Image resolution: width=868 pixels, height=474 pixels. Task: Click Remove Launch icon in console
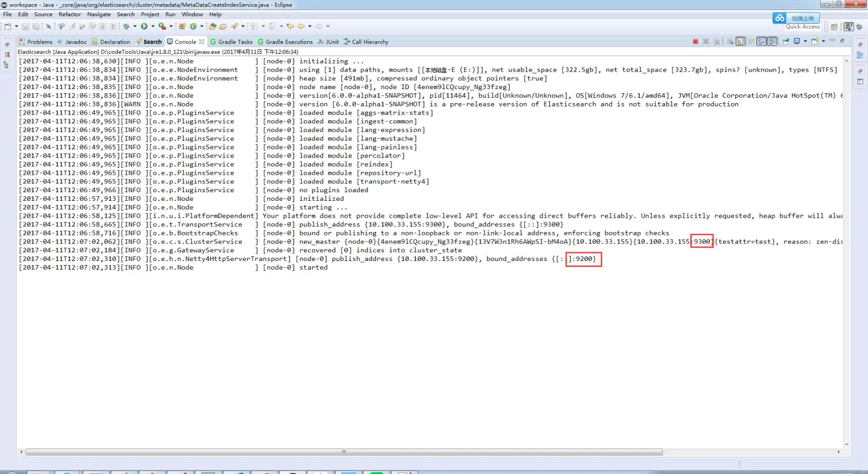(x=706, y=41)
